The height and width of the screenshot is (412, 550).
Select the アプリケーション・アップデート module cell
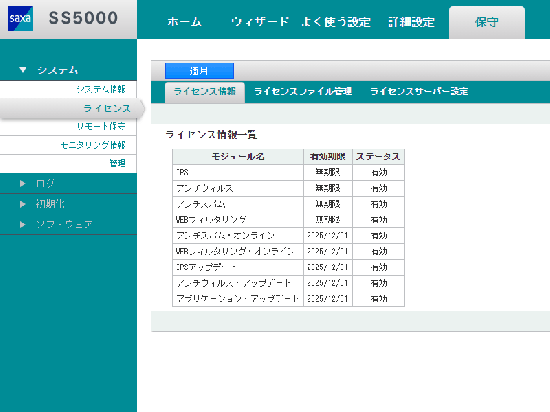(237, 299)
